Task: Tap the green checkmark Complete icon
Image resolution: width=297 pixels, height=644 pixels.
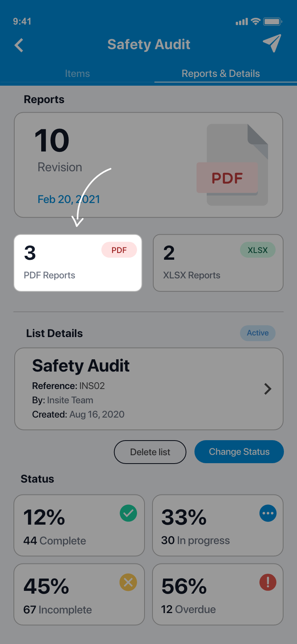Action: [x=128, y=514]
